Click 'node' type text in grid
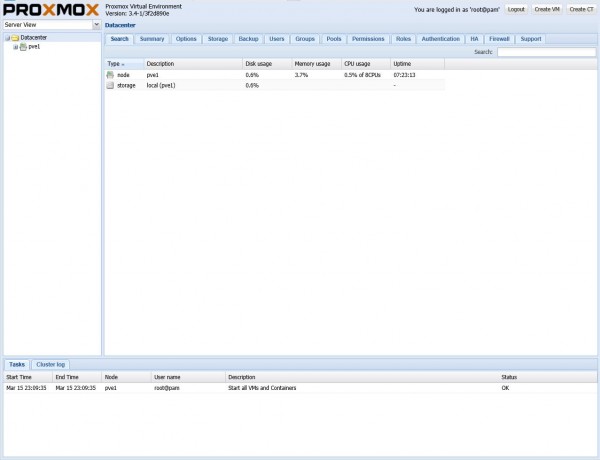The height and width of the screenshot is (460, 600). coord(123,75)
